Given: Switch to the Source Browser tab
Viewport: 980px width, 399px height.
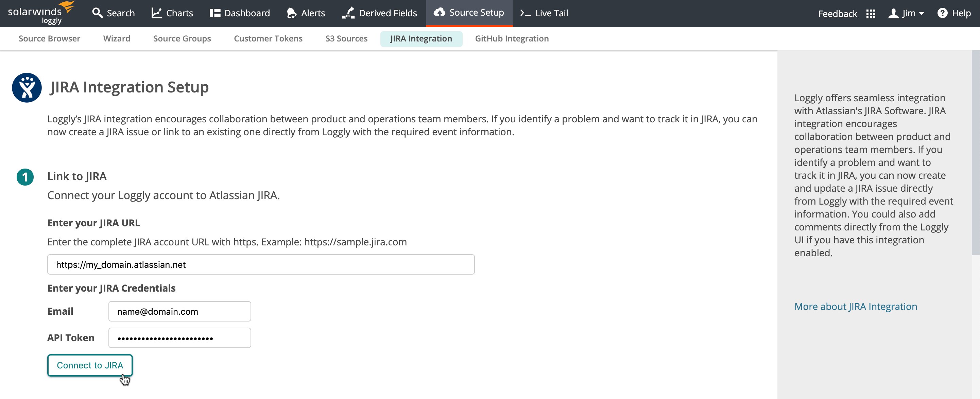Looking at the screenshot, I should (x=49, y=38).
